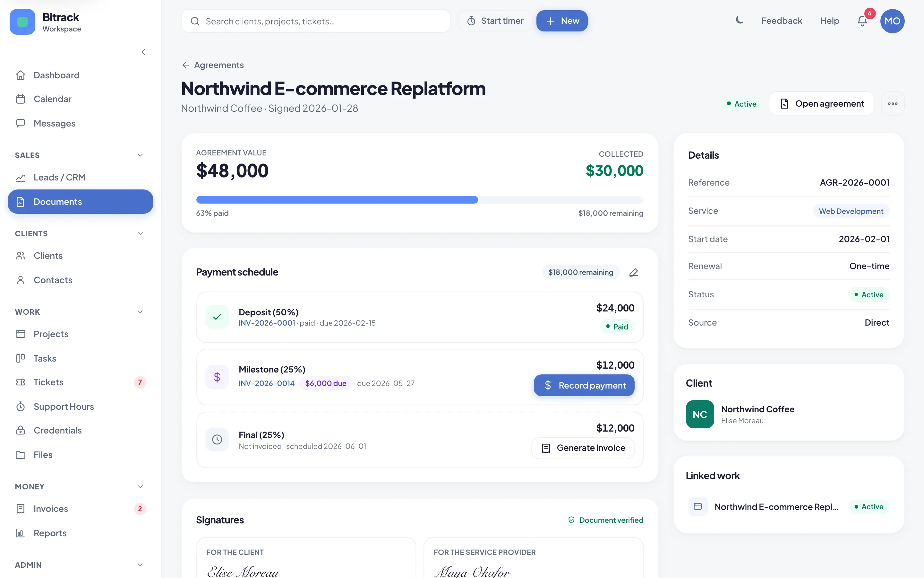Click the search clients input field
The image size is (924, 578).
tap(315, 21)
